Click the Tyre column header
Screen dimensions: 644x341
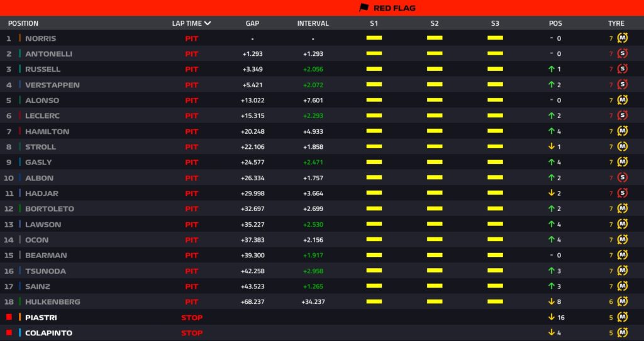pyautogui.click(x=616, y=23)
